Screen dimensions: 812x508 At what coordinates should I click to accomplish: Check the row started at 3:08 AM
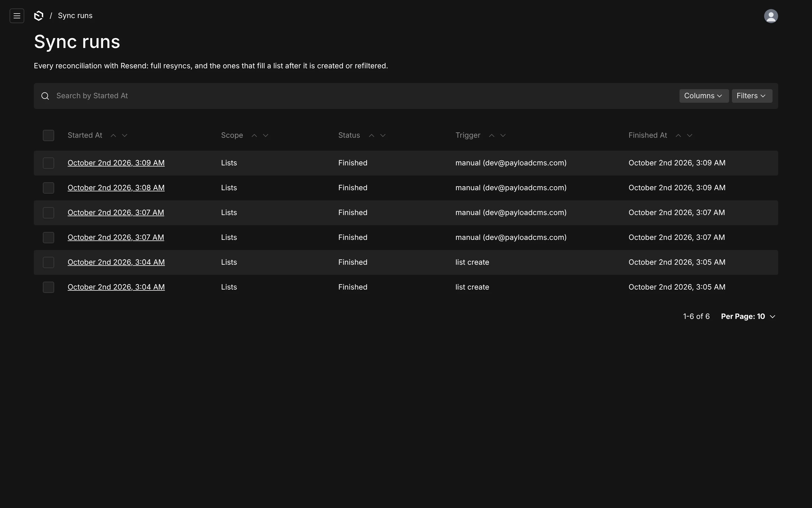pos(48,188)
